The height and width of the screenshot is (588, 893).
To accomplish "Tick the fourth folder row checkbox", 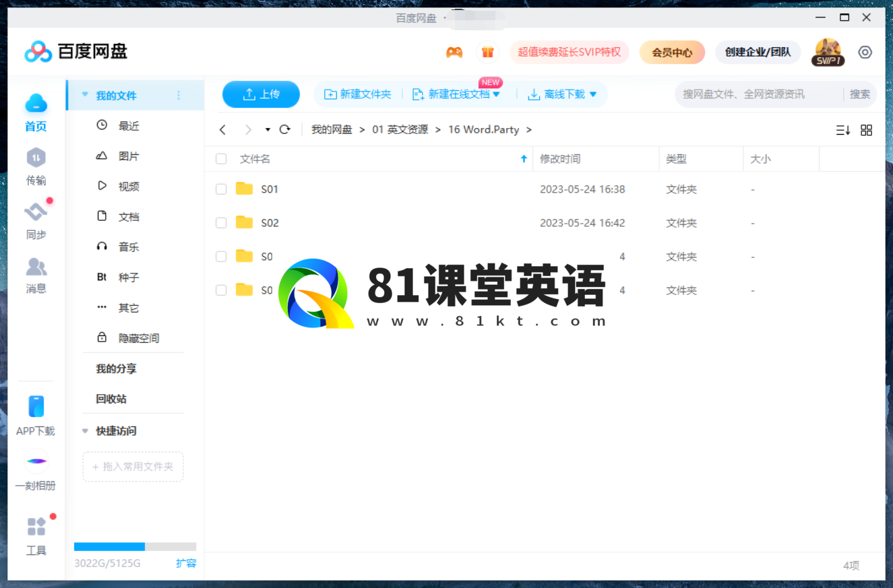I will point(221,290).
